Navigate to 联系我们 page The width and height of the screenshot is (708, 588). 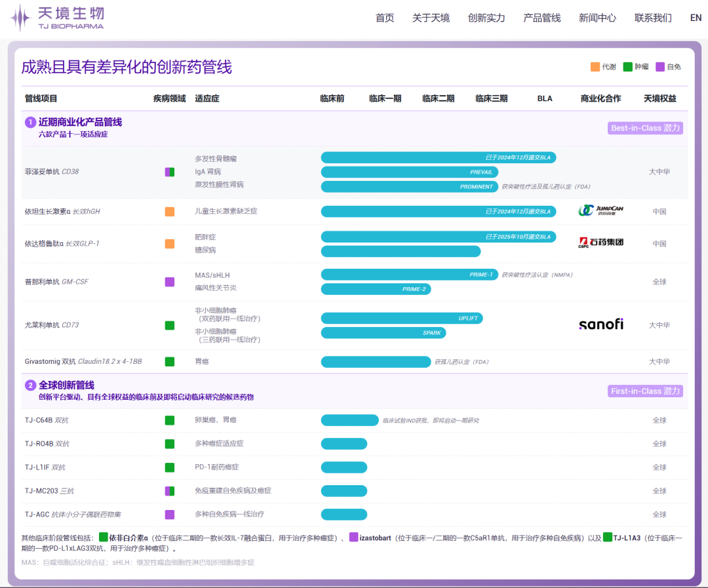653,18
